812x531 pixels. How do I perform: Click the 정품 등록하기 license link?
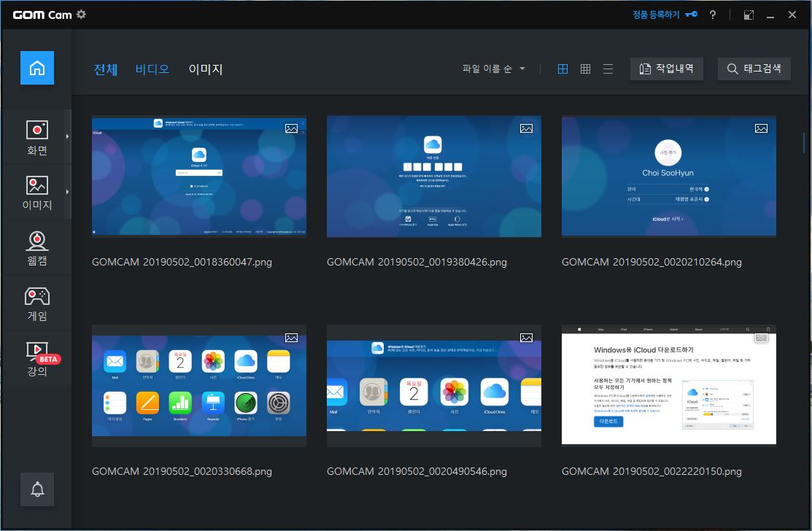(x=665, y=15)
